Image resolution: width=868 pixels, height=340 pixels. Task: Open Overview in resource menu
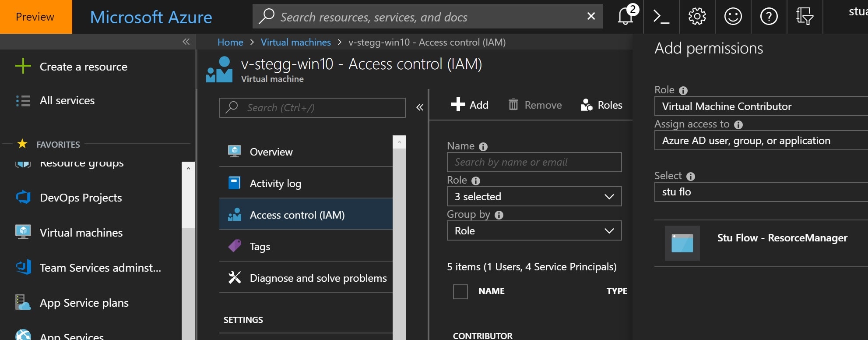coord(306,152)
